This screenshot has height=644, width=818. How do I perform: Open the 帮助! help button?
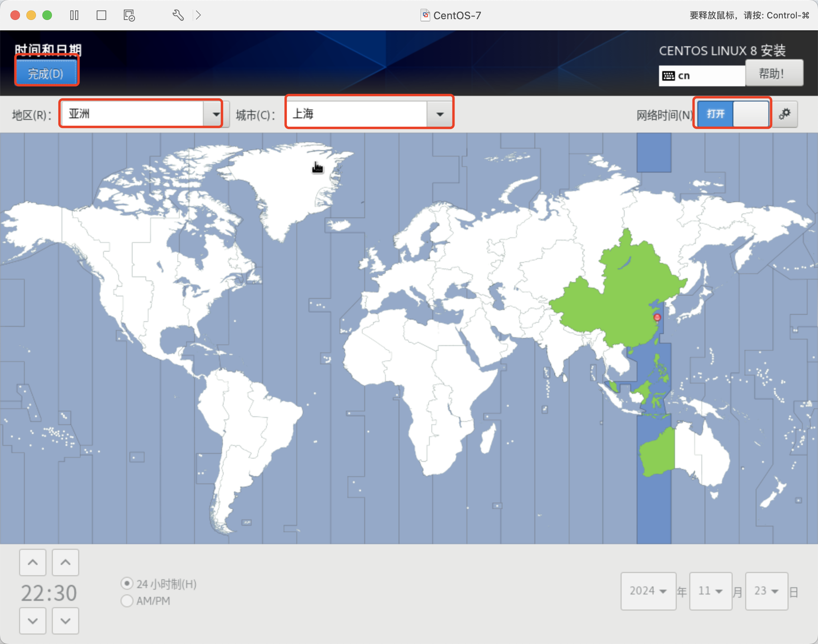coord(774,73)
